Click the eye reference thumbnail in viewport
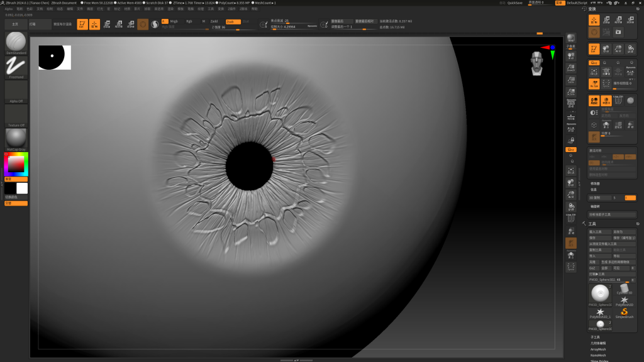644x362 pixels. (55, 57)
